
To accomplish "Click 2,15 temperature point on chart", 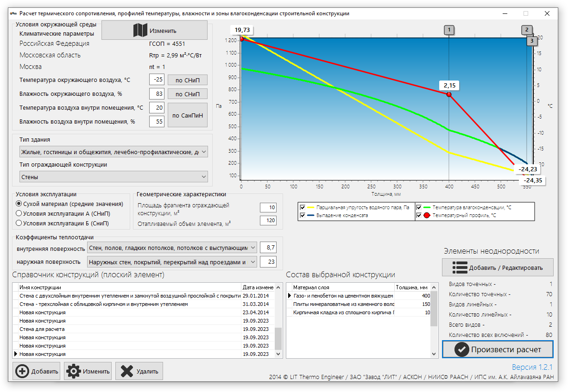I will [449, 94].
